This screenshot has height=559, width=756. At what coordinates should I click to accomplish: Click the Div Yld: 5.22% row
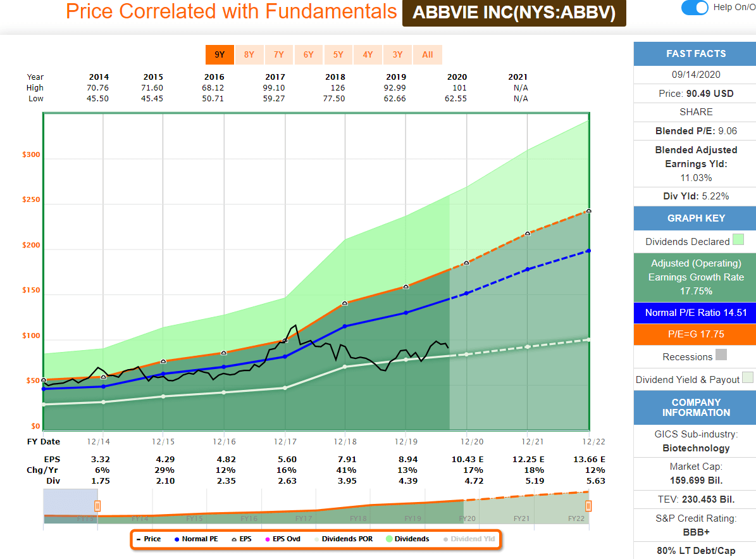[x=696, y=196]
